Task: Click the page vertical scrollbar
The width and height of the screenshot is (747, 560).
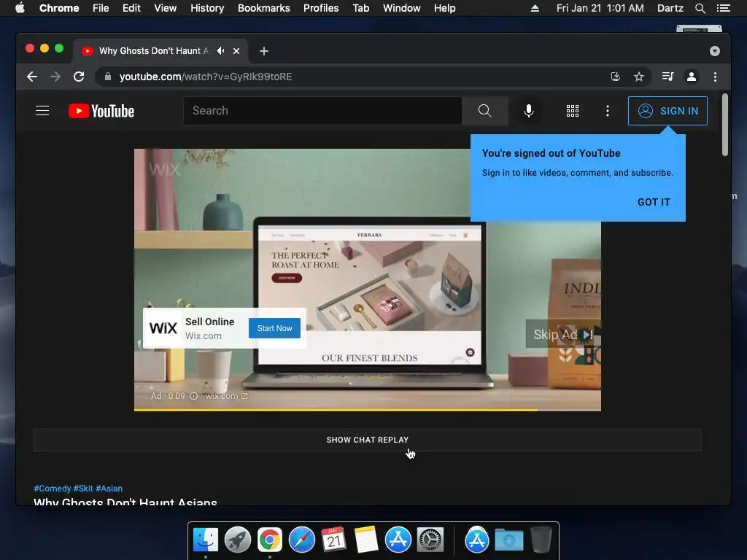Action: (725, 125)
